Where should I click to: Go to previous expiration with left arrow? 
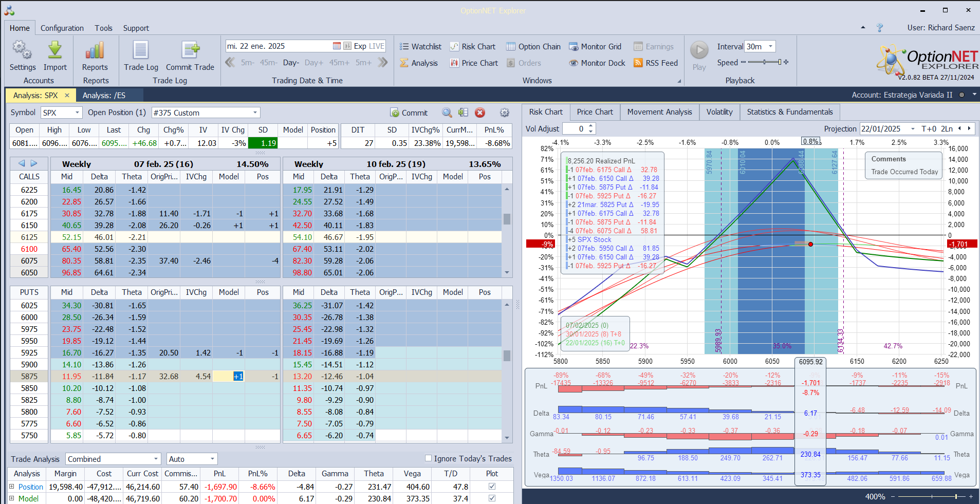(x=22, y=163)
